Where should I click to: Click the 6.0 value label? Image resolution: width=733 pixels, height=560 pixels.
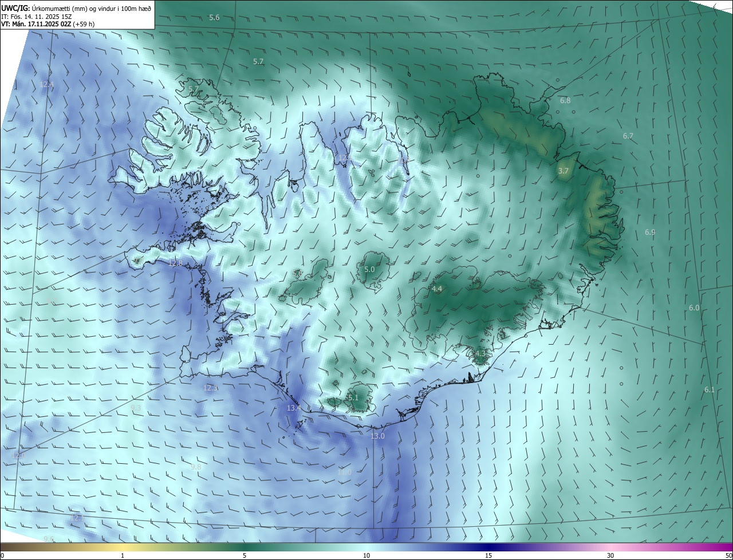click(694, 307)
